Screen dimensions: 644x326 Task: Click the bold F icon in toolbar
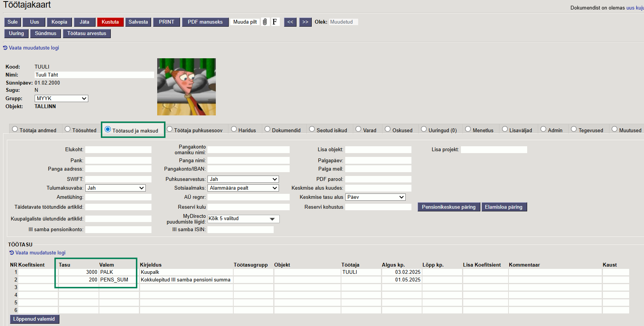point(274,22)
